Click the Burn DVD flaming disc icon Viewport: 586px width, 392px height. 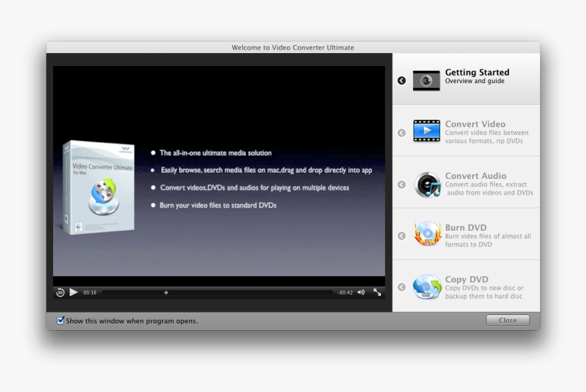427,233
